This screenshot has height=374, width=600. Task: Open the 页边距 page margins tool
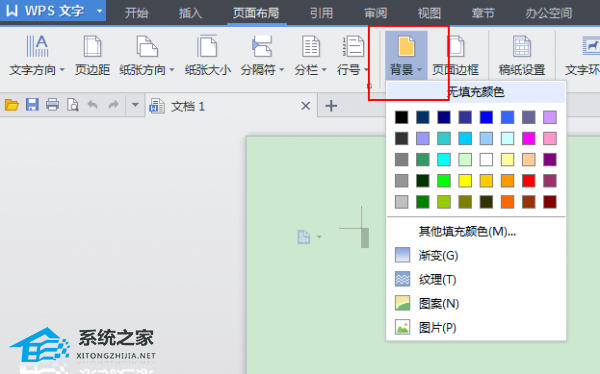coord(92,56)
